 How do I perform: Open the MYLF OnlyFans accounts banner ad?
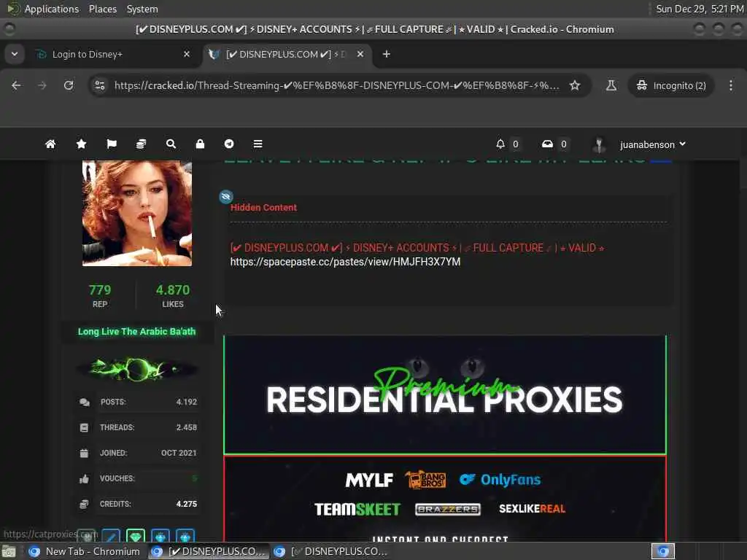click(x=445, y=499)
